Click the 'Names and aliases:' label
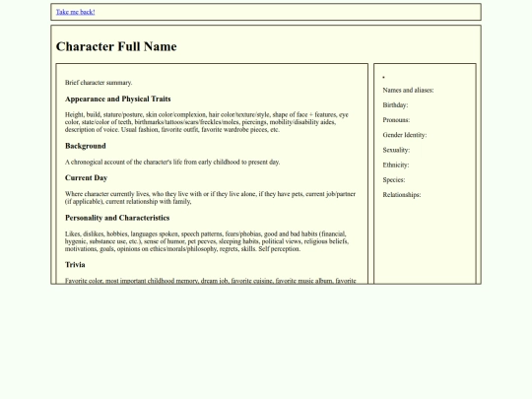 [x=408, y=91]
